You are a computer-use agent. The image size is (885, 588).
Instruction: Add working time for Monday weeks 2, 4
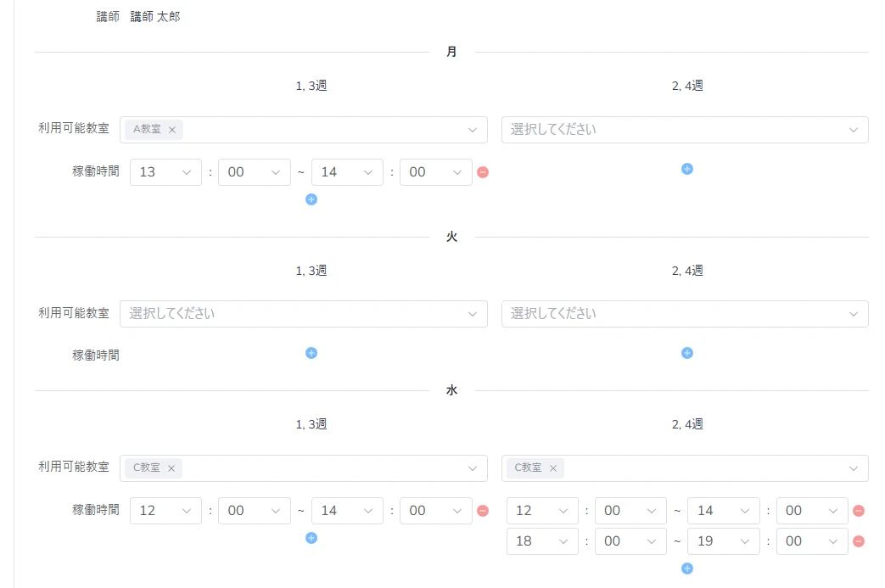(687, 169)
